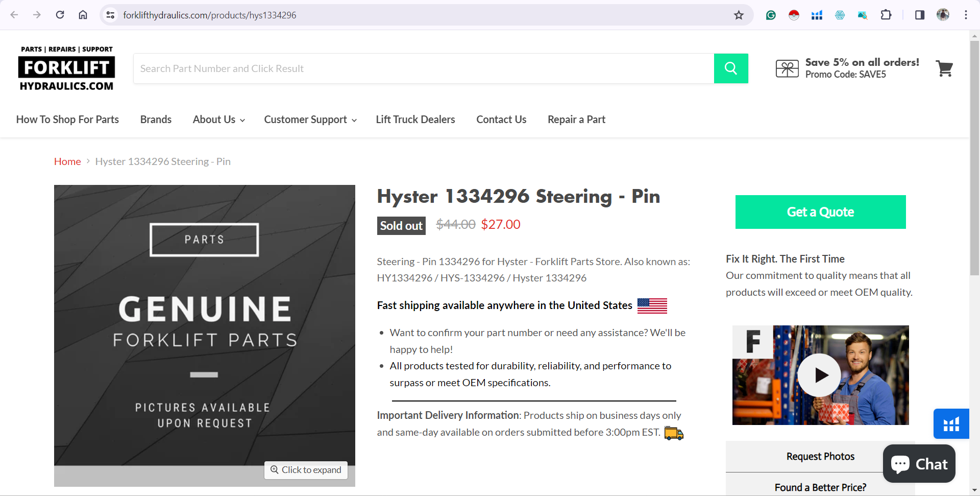
Task: Click the US flag icon
Action: tap(652, 305)
